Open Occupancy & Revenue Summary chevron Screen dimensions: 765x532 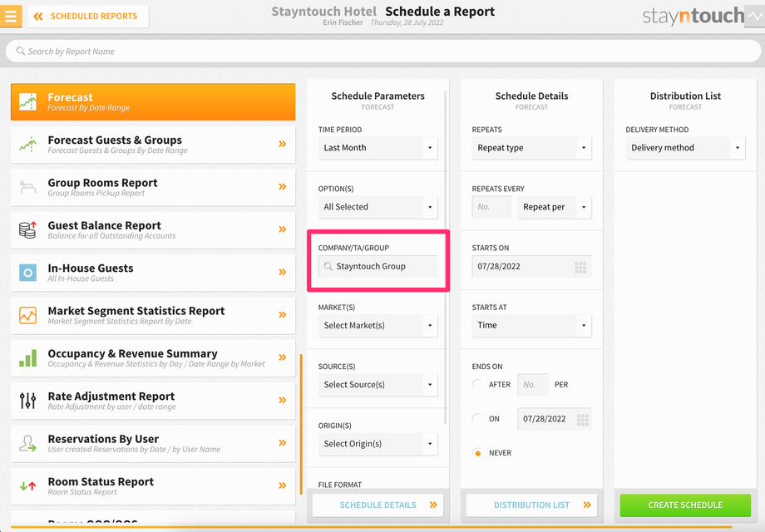pos(283,357)
